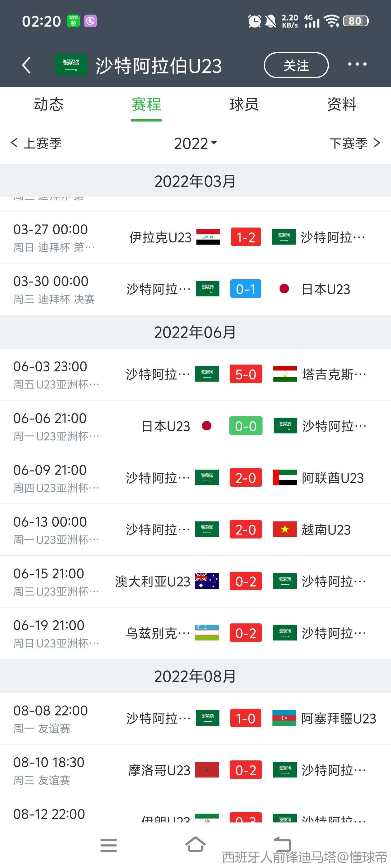Tap the Android home navigation icon

tap(195, 844)
